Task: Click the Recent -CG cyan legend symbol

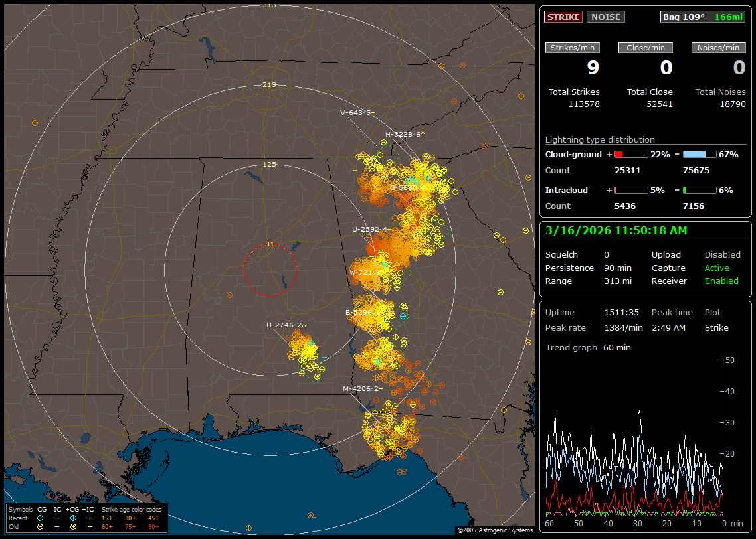Action: tap(41, 518)
